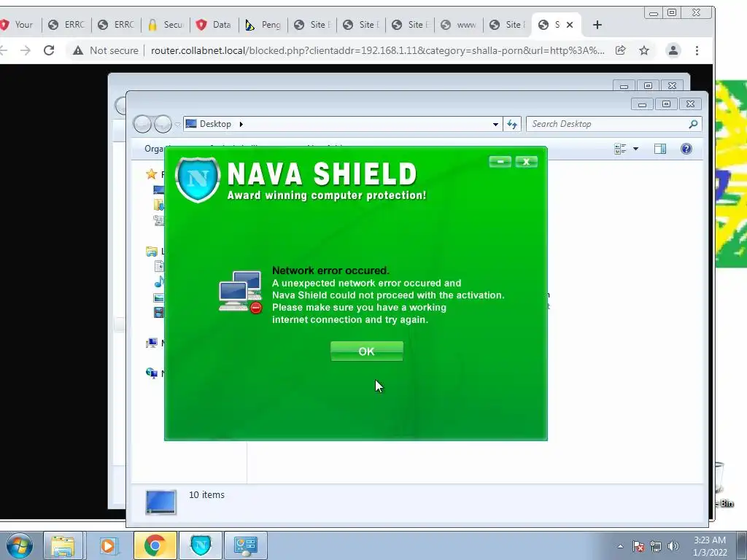The height and width of the screenshot is (560, 747).
Task: Open a new Chrome tab
Action: (x=597, y=25)
